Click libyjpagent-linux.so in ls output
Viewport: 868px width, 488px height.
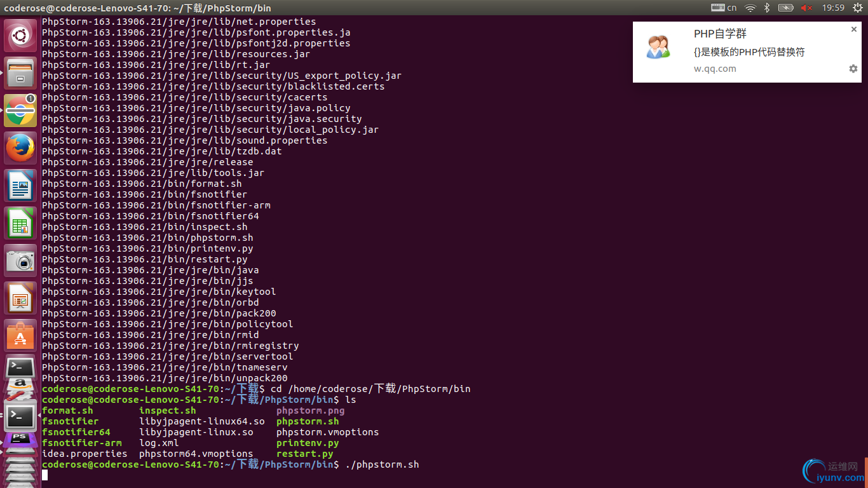point(196,432)
